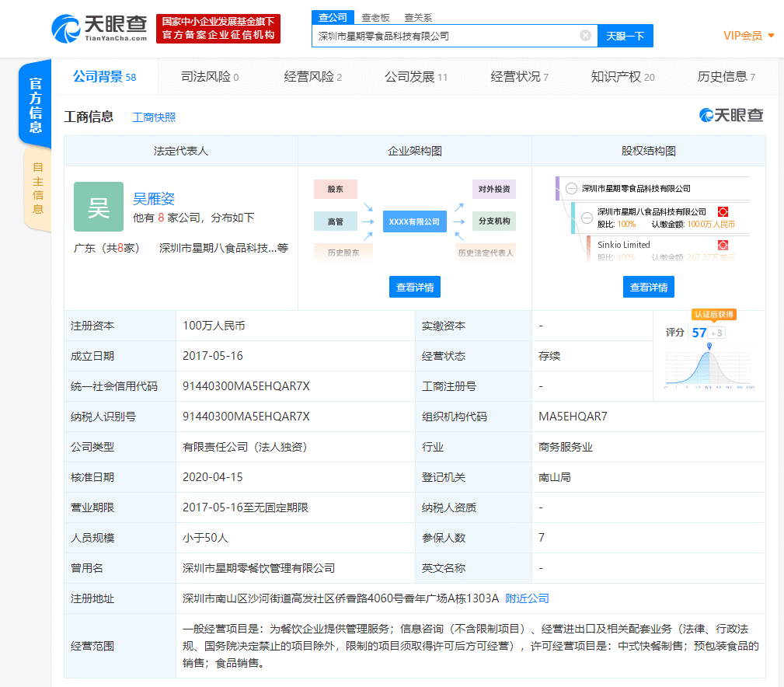Click the 附近公司 link
Screen dimensions: 784x687
pyautogui.click(x=527, y=598)
